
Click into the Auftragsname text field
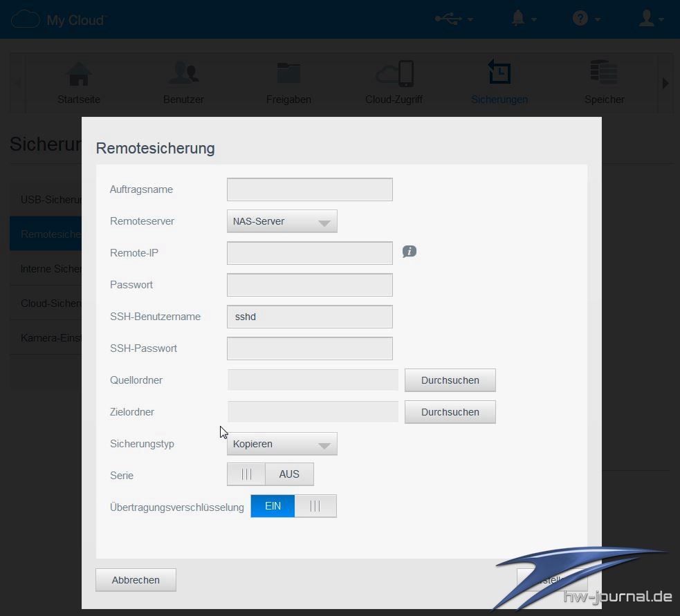pos(309,189)
